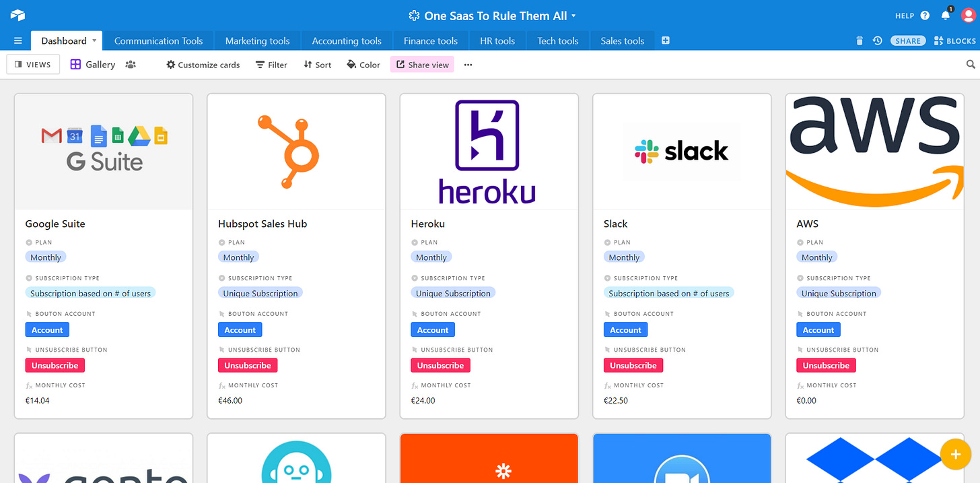
Task: Click Unsubscribe on Google Suite card
Action: [55, 366]
